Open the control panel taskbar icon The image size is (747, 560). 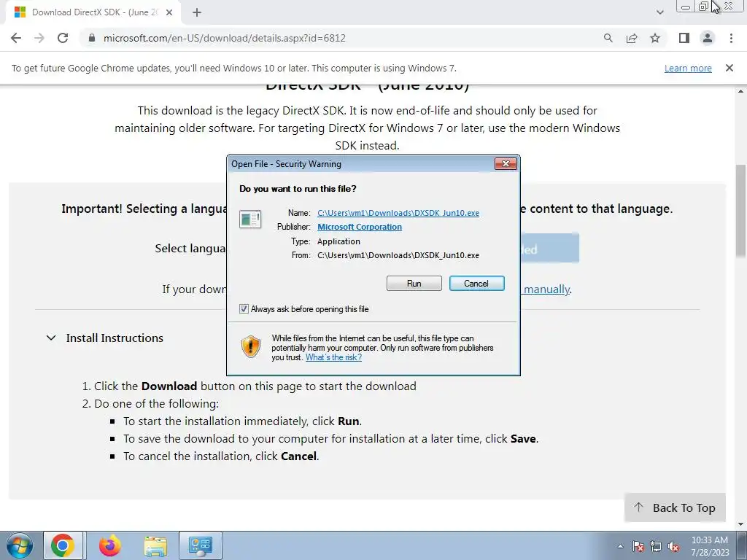[200, 545]
